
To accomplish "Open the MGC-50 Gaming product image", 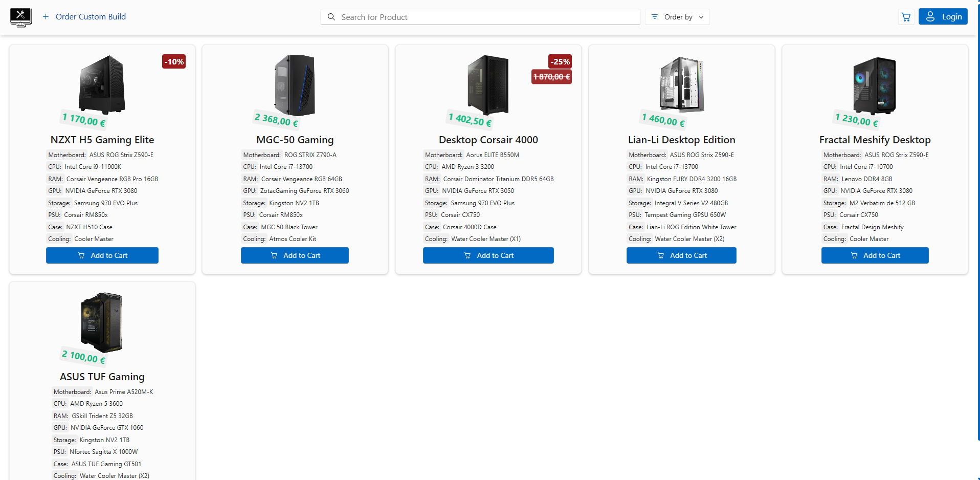I will click(x=295, y=85).
